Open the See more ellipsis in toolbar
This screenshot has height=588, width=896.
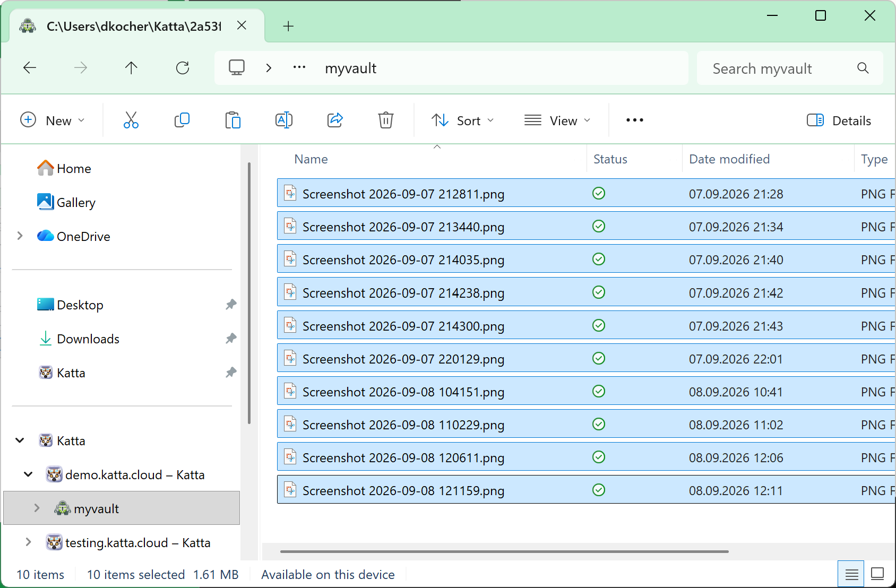pyautogui.click(x=634, y=120)
